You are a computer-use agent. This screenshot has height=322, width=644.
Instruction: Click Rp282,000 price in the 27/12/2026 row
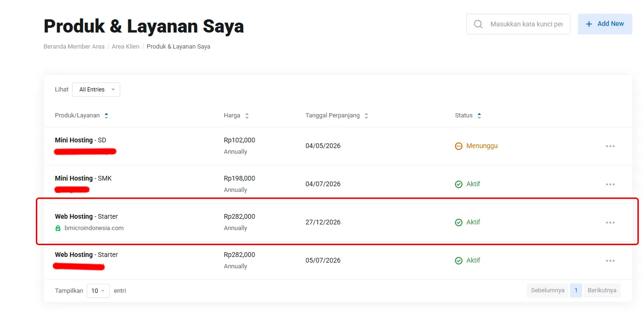coord(239,216)
